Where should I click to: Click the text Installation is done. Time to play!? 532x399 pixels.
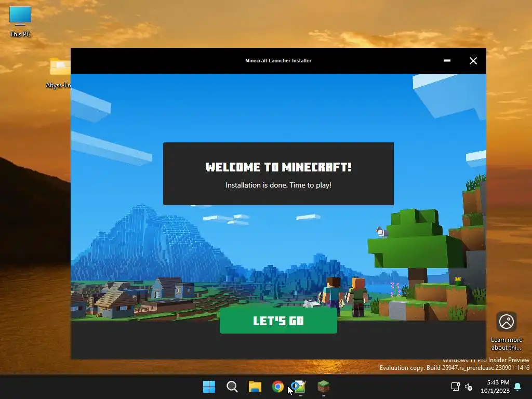coord(278,185)
